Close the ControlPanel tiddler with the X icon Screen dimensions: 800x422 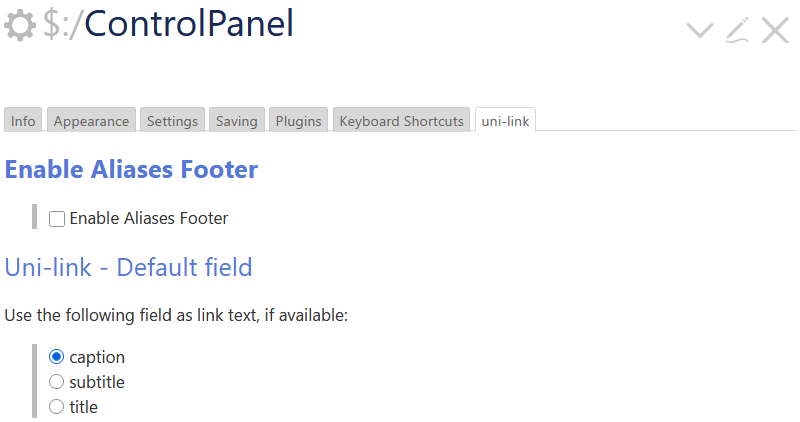coord(775,30)
